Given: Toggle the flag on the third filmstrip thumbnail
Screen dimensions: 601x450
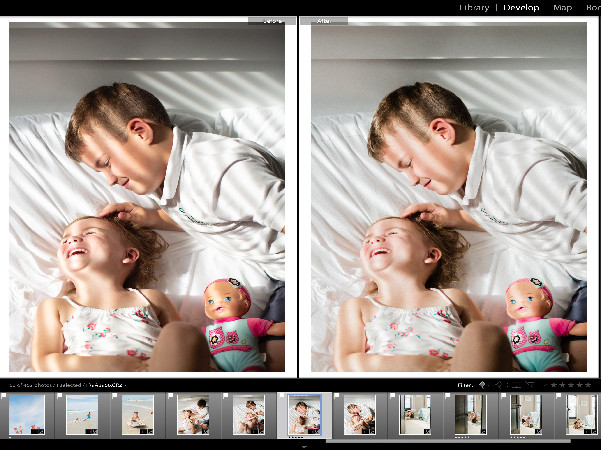Looking at the screenshot, I should point(116,397).
